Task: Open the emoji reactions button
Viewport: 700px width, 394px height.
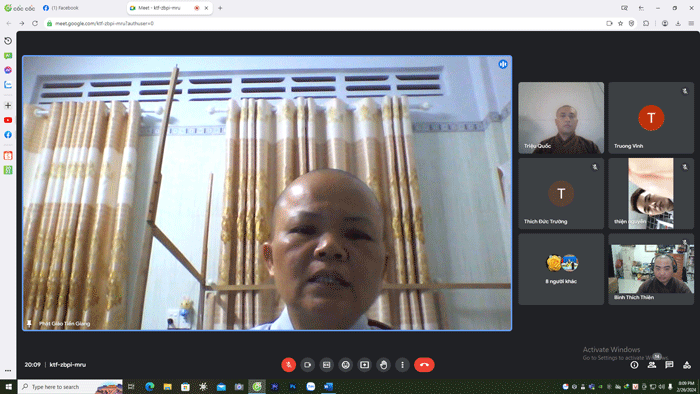Action: (x=346, y=365)
